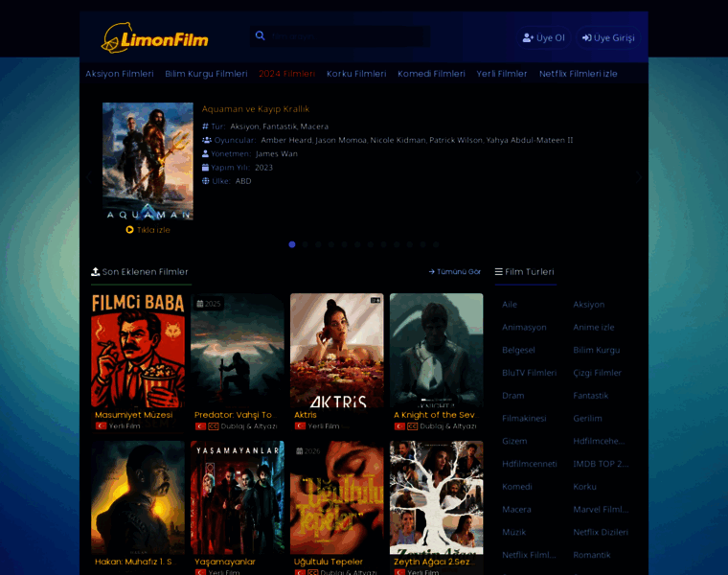Open the Üye Ol sign-up button
The width and height of the screenshot is (728, 575).
tap(544, 37)
